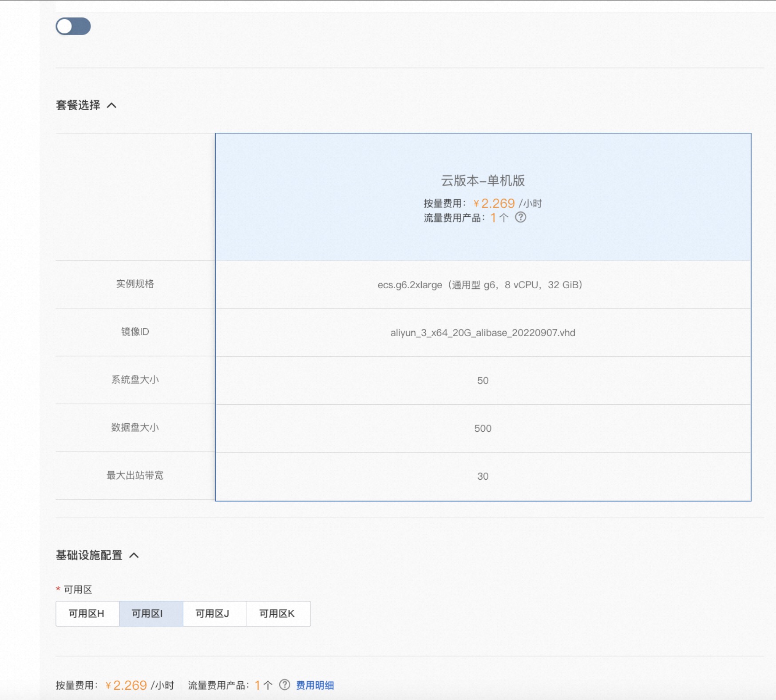The image size is (776, 700).
Task: Click the 可用区 field label
Action: 78,589
